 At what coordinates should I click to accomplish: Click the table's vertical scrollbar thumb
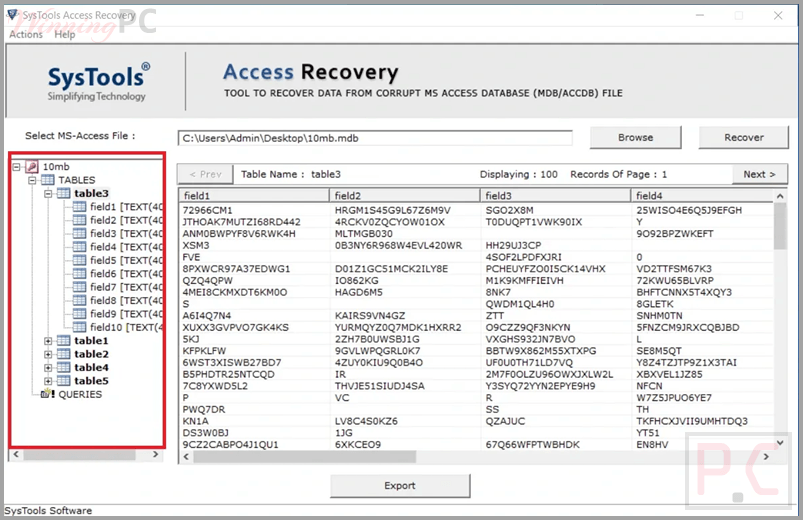[x=780, y=226]
